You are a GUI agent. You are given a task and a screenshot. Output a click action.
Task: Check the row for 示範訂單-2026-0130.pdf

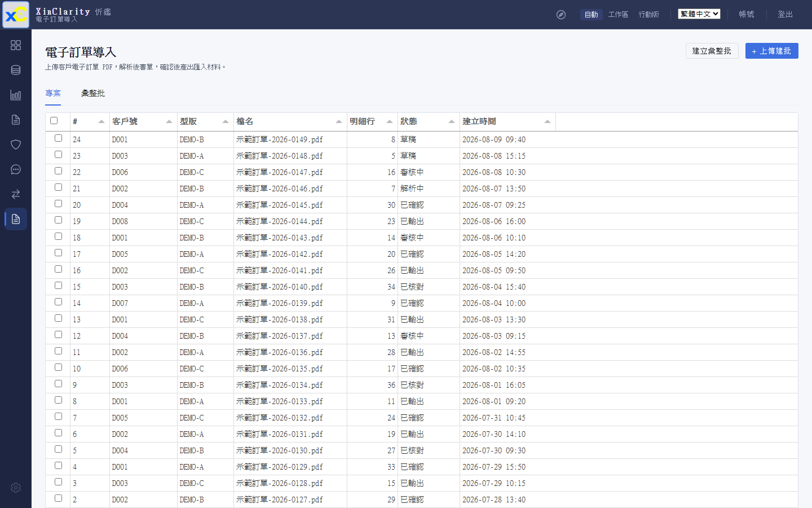(58, 449)
